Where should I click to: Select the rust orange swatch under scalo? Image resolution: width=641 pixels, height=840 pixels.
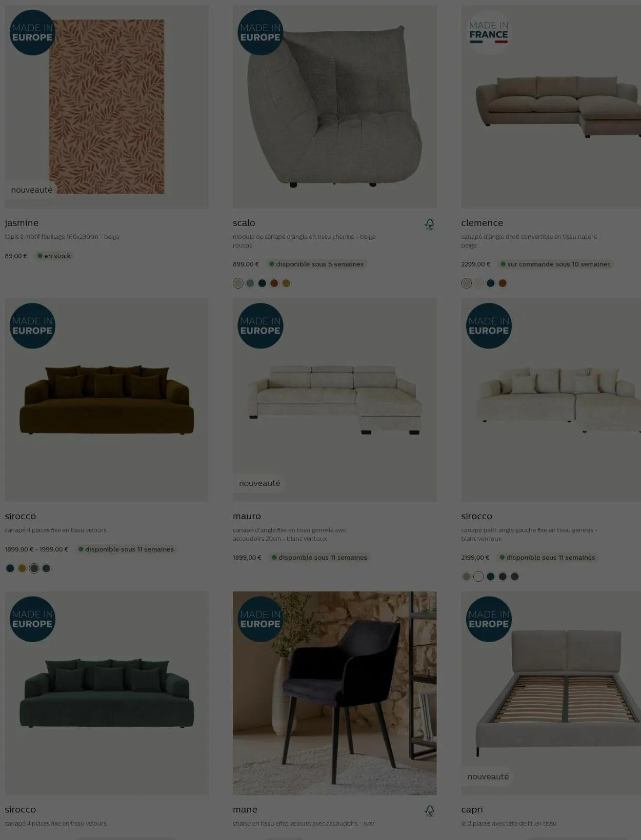pyautogui.click(x=274, y=283)
